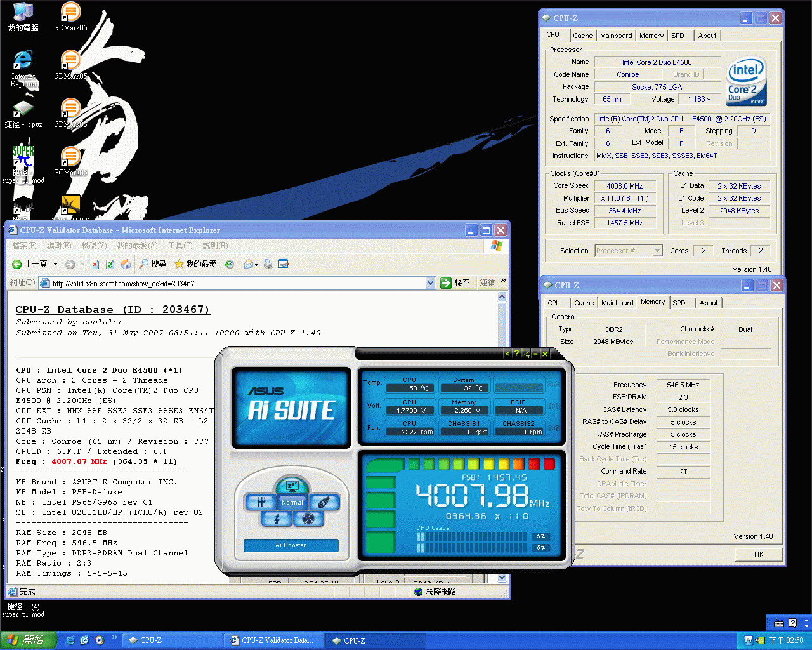
Task: Open the Q-Fan fan icon in AI Suite
Action: pyautogui.click(x=308, y=519)
